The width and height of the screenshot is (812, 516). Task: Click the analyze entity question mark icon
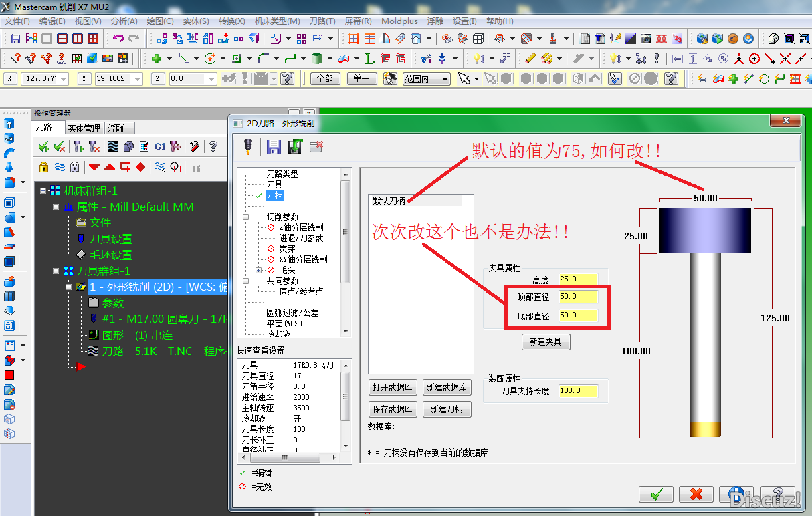pos(14,59)
